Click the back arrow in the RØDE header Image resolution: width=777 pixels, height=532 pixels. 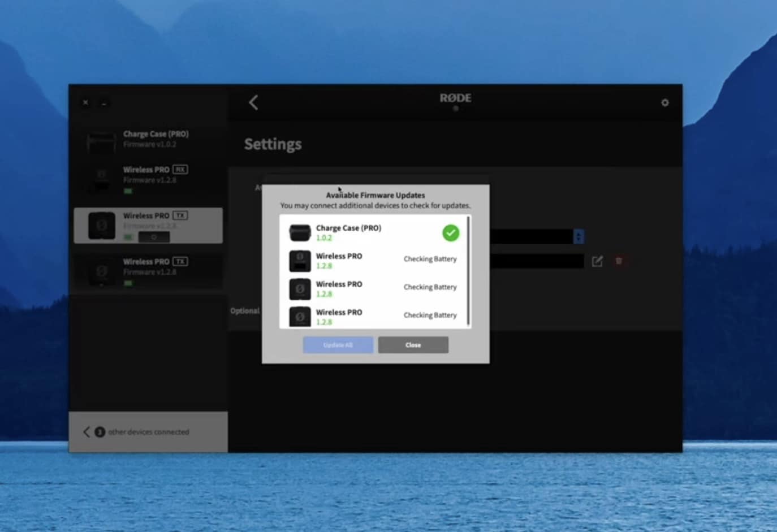[x=253, y=102]
